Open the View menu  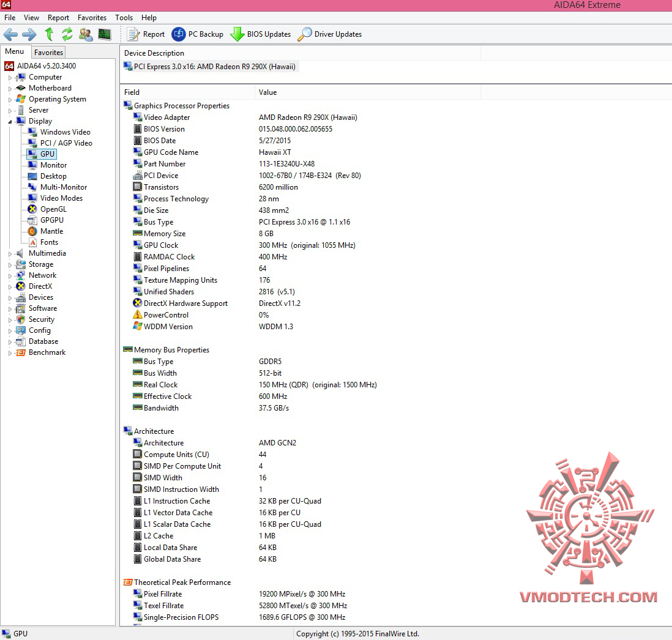[31, 18]
